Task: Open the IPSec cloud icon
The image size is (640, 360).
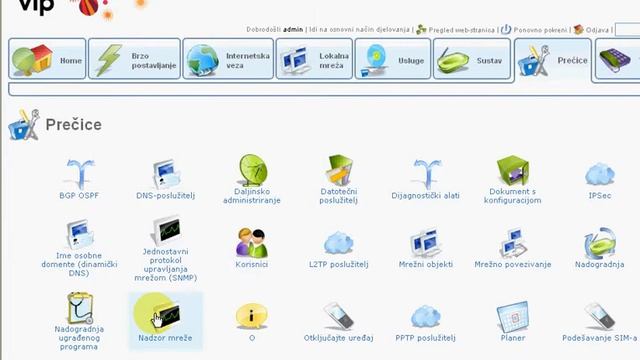Action: point(600,175)
